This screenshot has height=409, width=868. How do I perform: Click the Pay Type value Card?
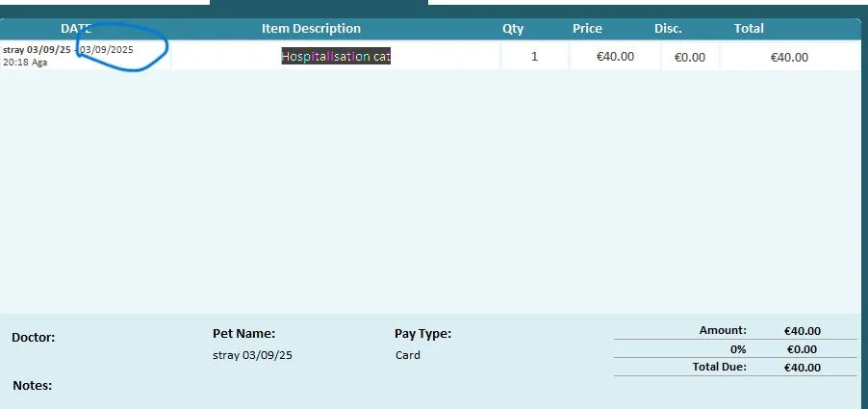[x=408, y=355]
